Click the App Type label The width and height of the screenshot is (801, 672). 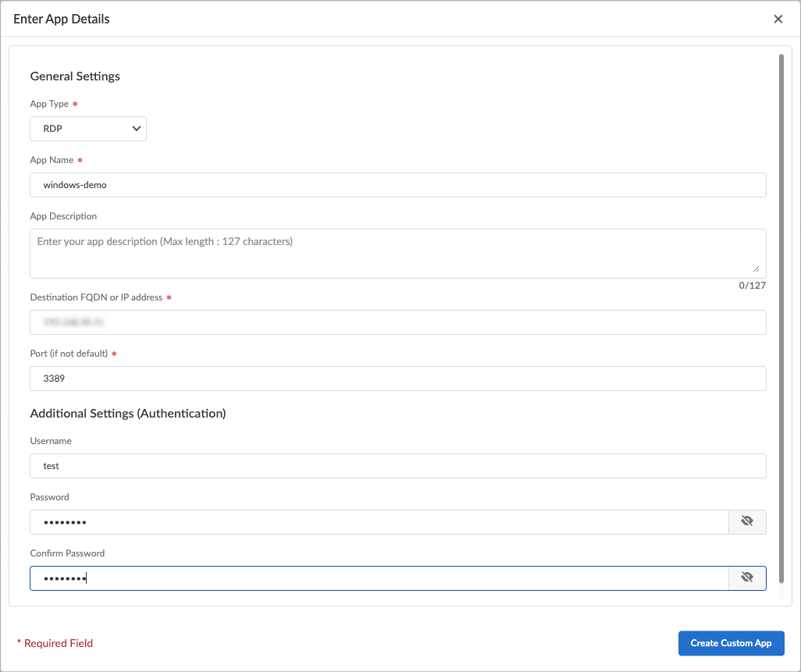tap(49, 104)
